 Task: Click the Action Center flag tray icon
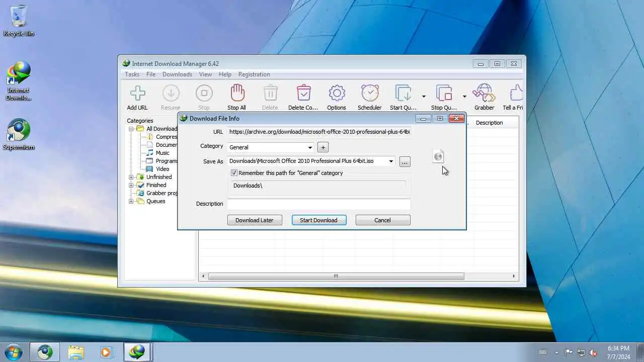(x=569, y=352)
